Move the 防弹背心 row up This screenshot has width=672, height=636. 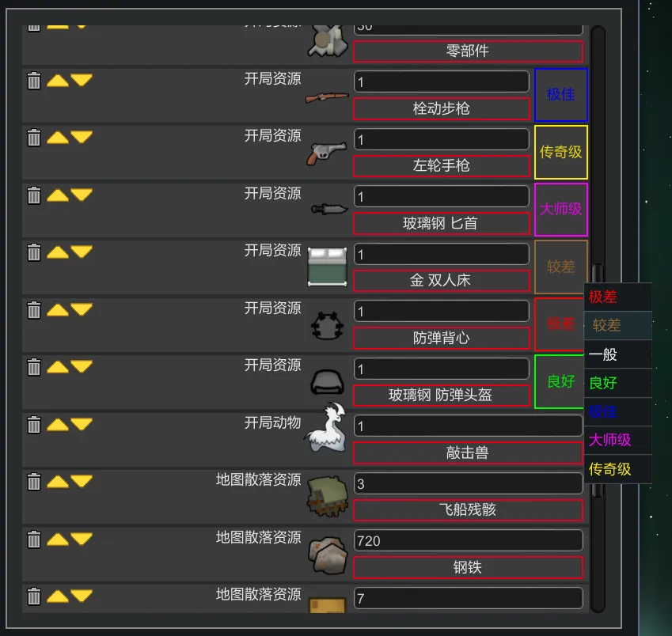pos(58,309)
